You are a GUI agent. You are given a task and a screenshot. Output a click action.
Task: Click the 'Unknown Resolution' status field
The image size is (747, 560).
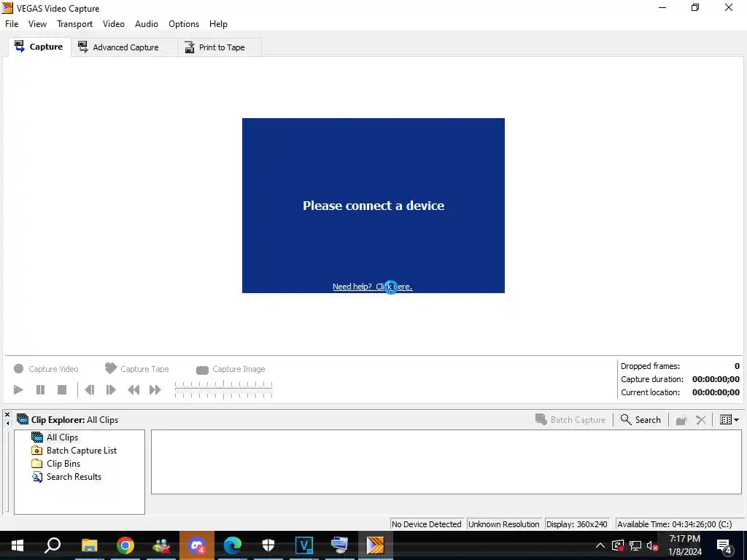[504, 524]
